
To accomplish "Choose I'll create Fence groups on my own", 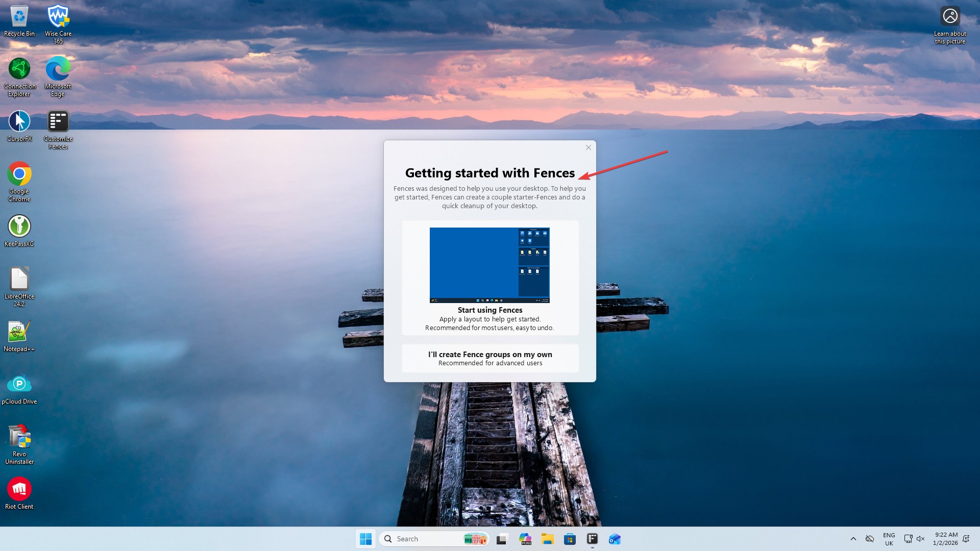I will [489, 358].
